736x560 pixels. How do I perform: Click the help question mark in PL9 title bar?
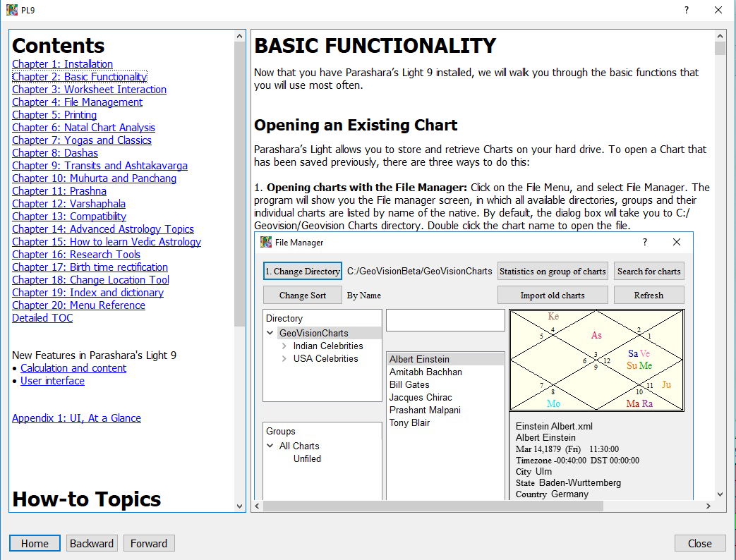[686, 10]
